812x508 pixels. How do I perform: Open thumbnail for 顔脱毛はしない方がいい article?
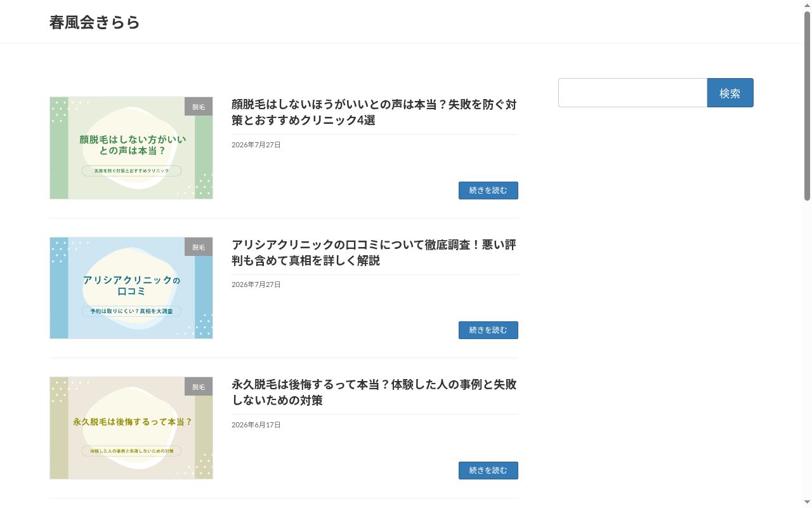(x=131, y=148)
